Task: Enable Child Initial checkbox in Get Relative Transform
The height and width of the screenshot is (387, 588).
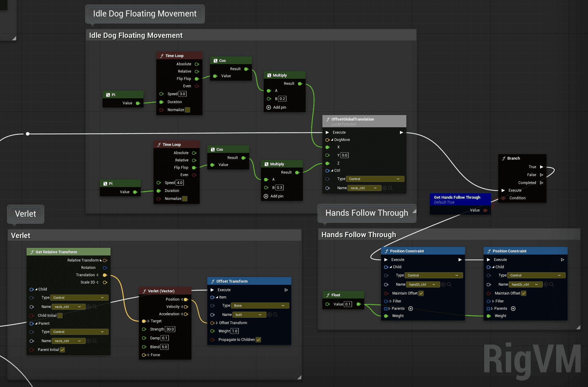Action: coord(60,316)
